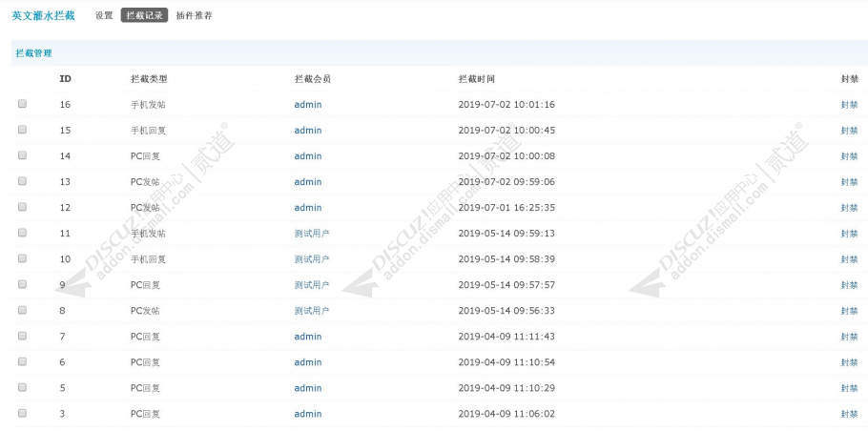The width and height of the screenshot is (868, 431).
Task: Open 测试用户 link in row 10
Action: 312,259
